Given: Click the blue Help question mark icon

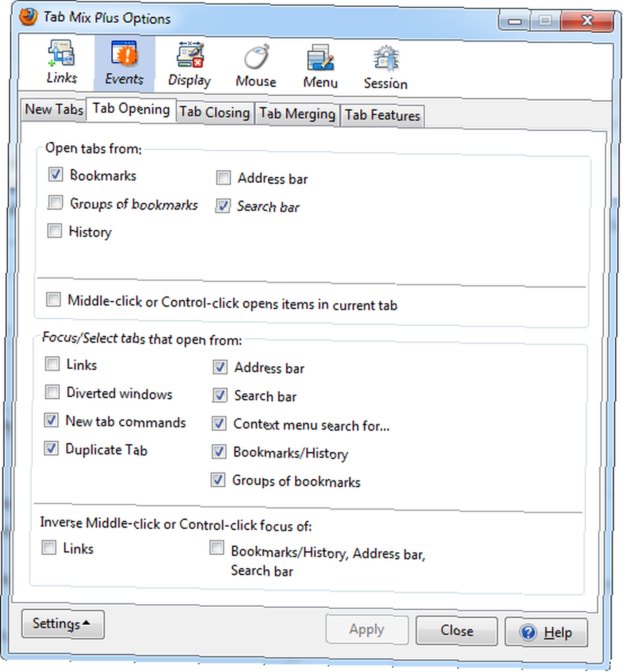Looking at the screenshot, I should (x=528, y=632).
